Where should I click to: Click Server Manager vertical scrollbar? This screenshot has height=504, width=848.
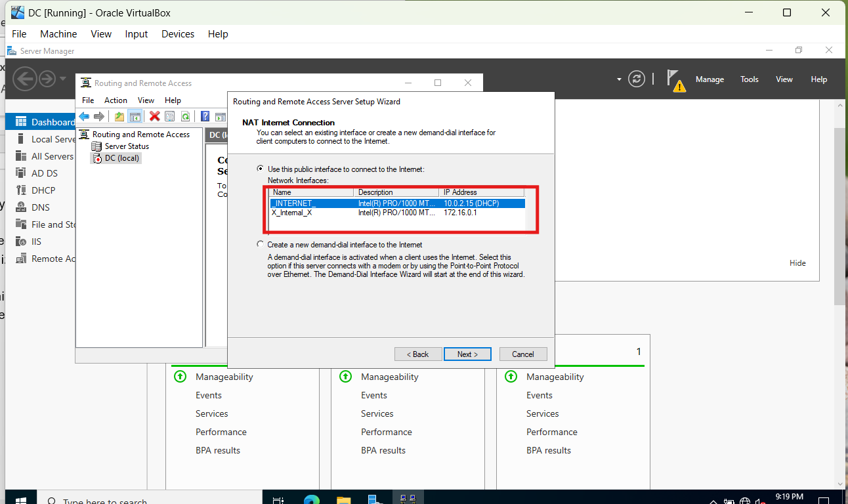point(840,216)
